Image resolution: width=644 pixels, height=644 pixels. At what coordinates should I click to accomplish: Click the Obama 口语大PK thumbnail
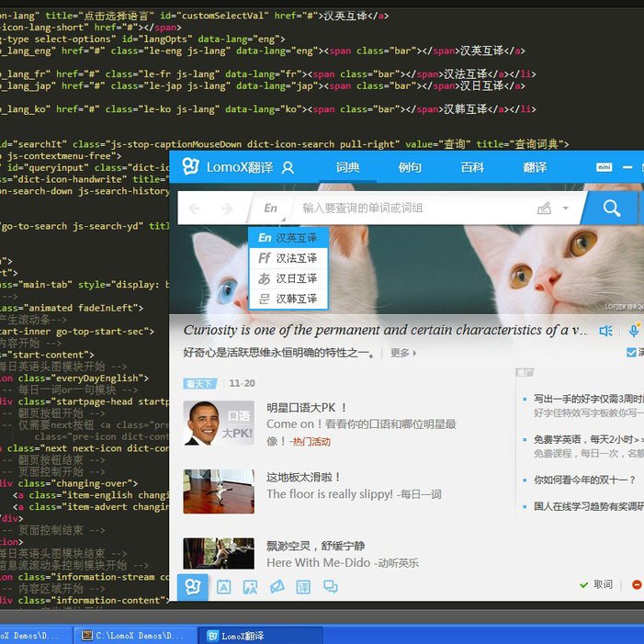coord(219,423)
